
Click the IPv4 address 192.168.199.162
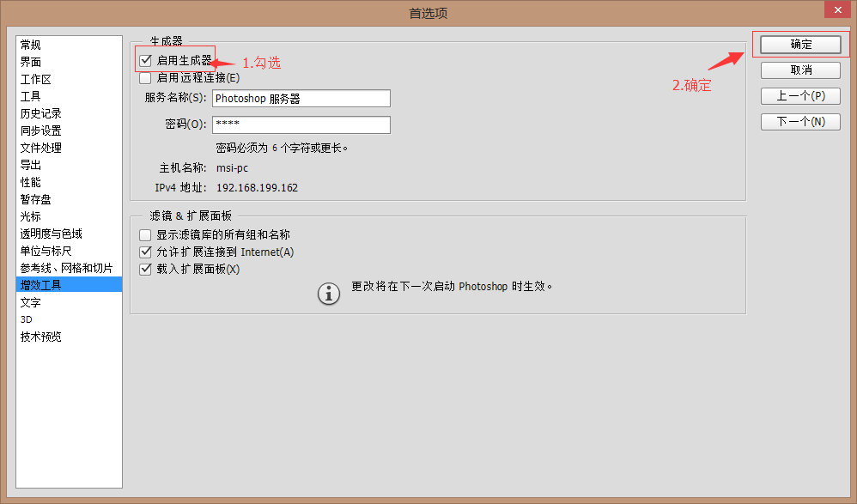click(257, 188)
